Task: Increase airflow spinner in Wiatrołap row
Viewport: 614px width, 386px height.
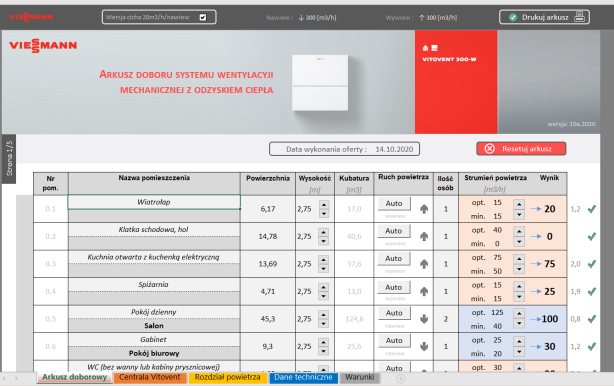Action: click(x=519, y=204)
